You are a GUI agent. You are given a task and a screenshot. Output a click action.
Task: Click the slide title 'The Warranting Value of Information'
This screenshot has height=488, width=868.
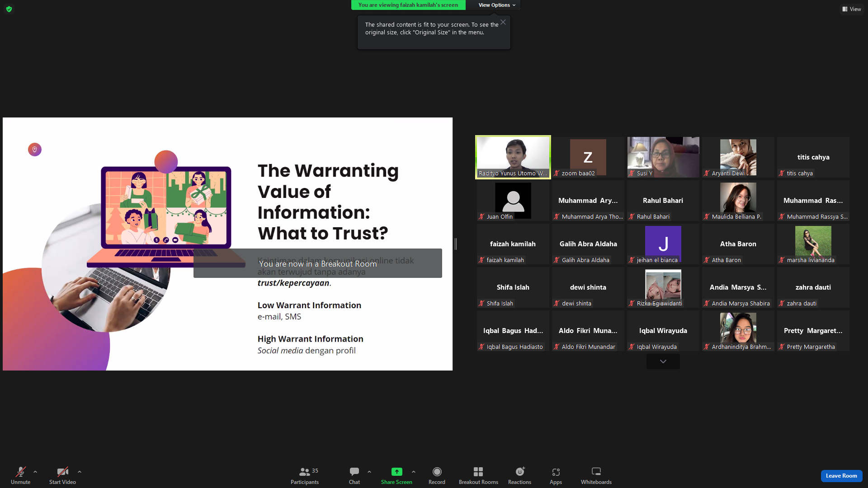328,202
